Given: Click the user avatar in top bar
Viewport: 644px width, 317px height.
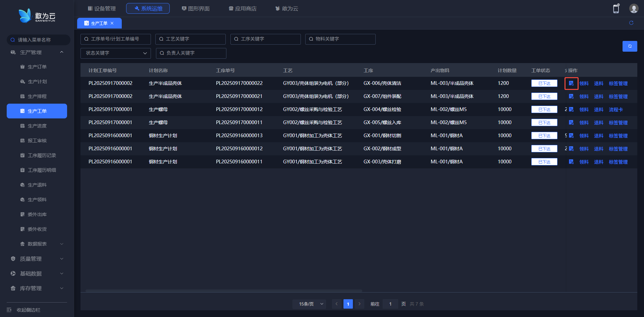Looking at the screenshot, I should [633, 9].
